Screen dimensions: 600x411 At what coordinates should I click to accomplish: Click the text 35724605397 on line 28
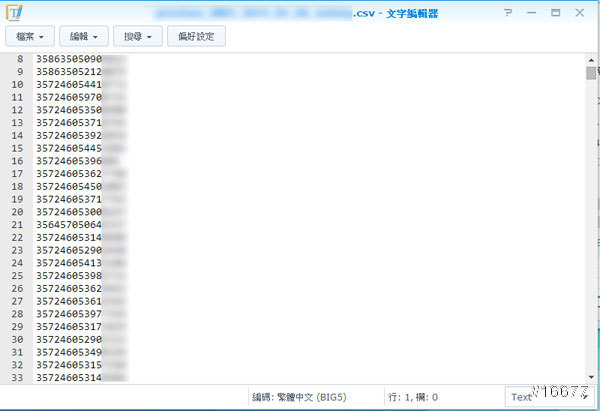(x=69, y=314)
